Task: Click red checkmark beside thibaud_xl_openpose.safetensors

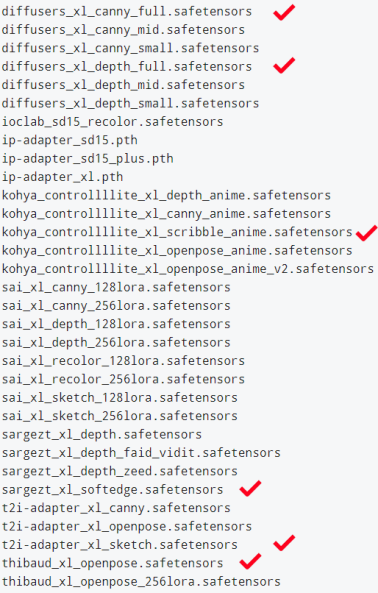Action: [250, 561]
